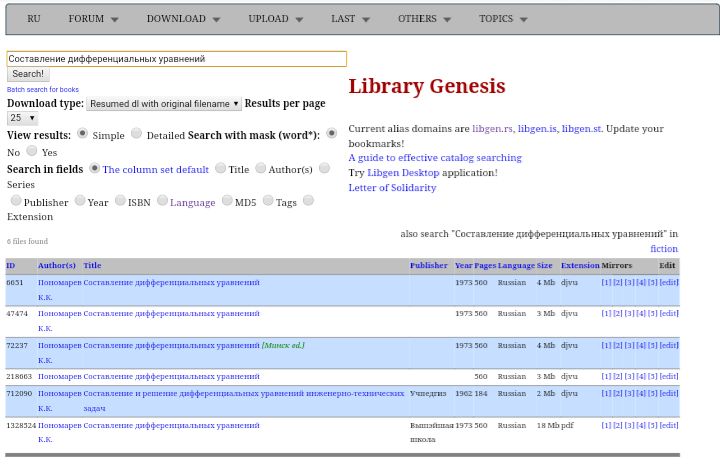
Task: Click the Search! button
Action: coord(28,74)
